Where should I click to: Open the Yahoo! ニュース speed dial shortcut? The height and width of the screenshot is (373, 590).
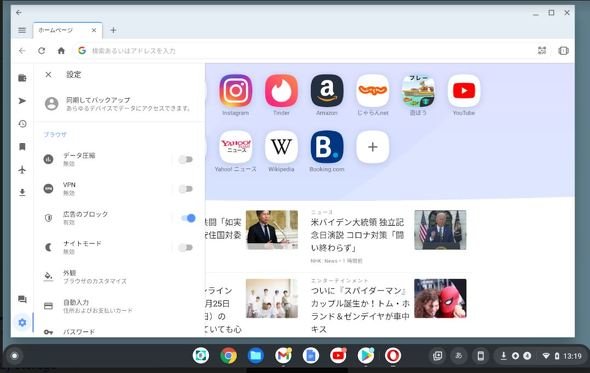coord(236,147)
